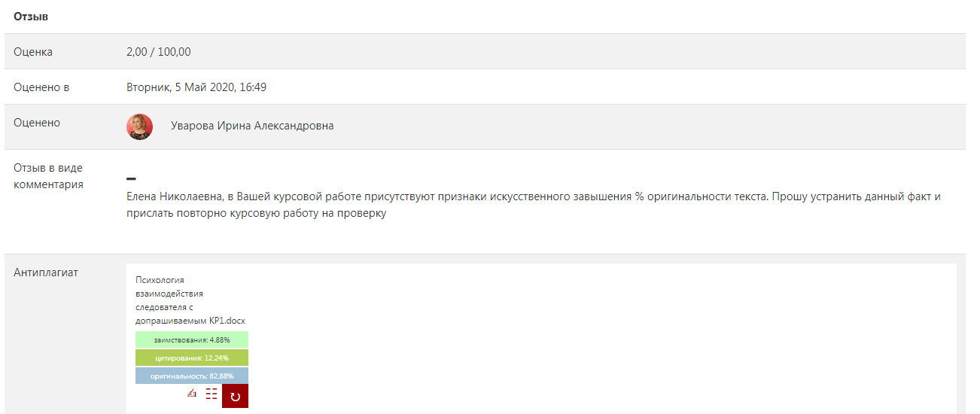Open the Antiplagiat report list icon
Image resolution: width=980 pixels, height=414 pixels.
tap(212, 394)
